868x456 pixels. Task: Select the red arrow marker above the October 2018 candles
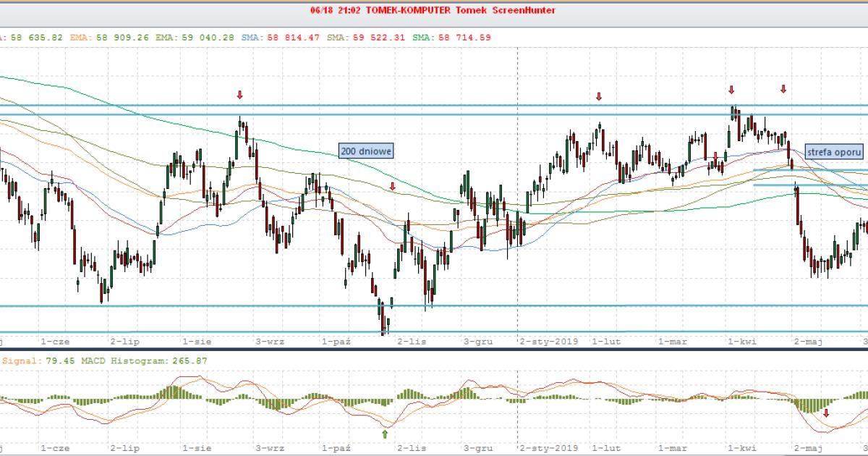click(392, 187)
